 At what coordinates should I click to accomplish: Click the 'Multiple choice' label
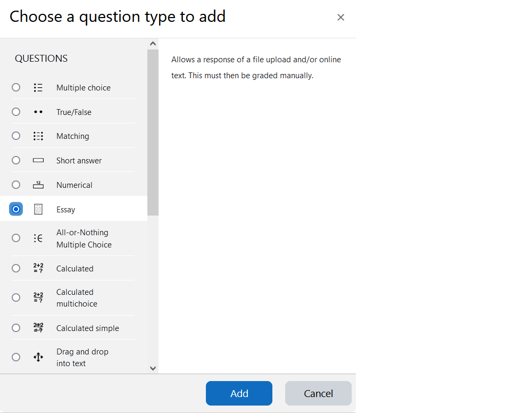(x=84, y=88)
